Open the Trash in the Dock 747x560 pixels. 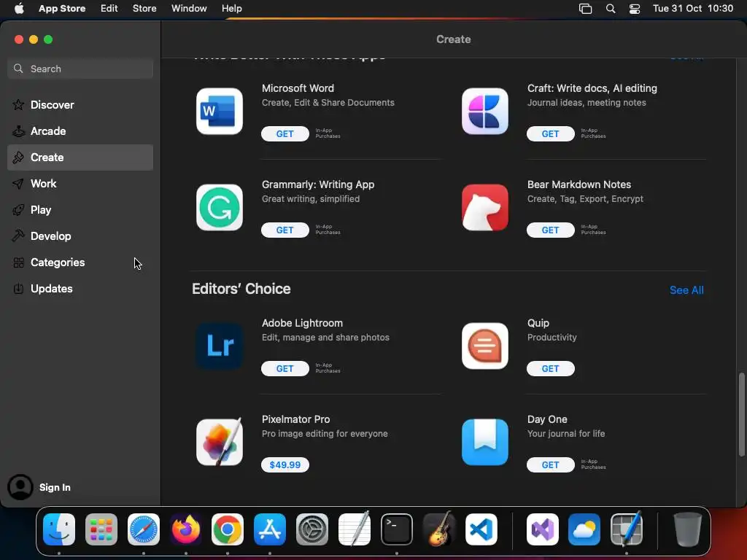tap(687, 529)
